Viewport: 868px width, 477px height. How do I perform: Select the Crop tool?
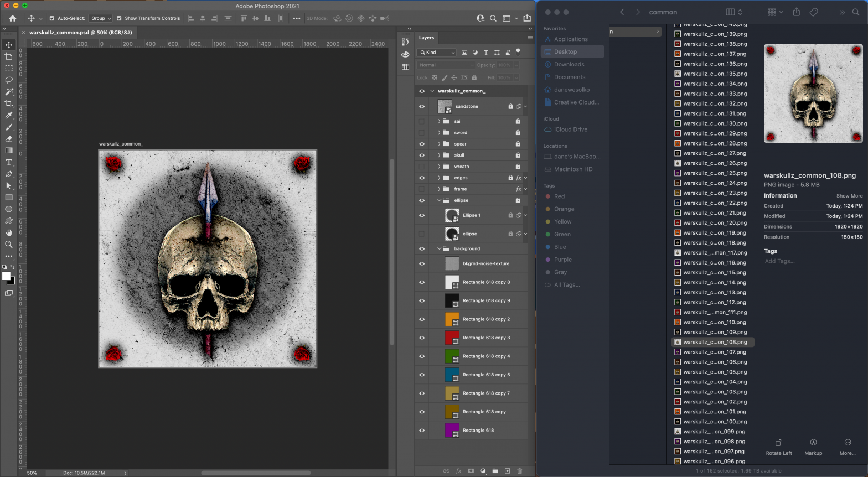9,103
